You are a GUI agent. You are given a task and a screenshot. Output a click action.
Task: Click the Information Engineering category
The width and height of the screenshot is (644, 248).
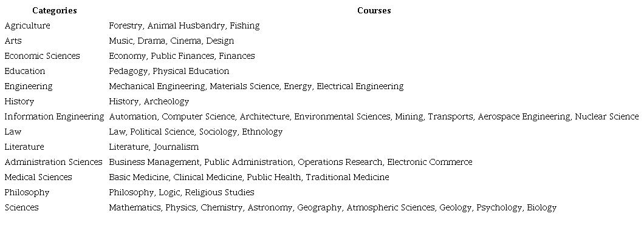(54, 117)
